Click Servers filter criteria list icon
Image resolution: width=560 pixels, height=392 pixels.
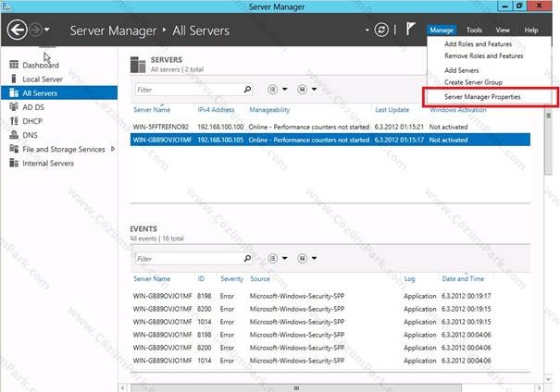(272, 89)
